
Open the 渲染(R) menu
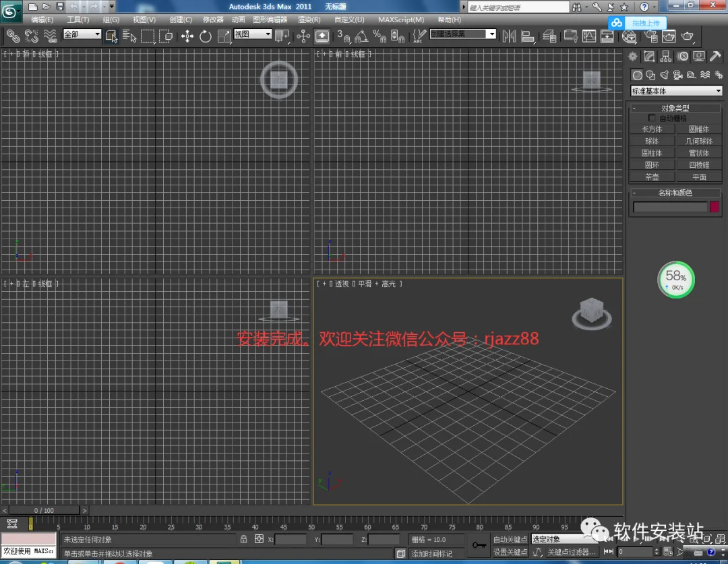coord(309,20)
